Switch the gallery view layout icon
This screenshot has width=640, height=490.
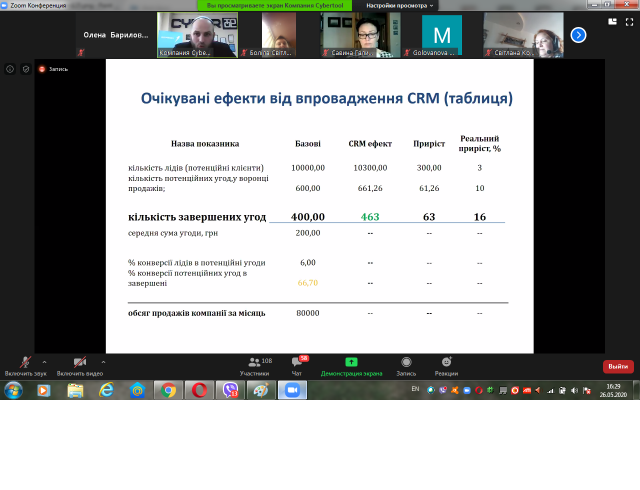point(612,22)
